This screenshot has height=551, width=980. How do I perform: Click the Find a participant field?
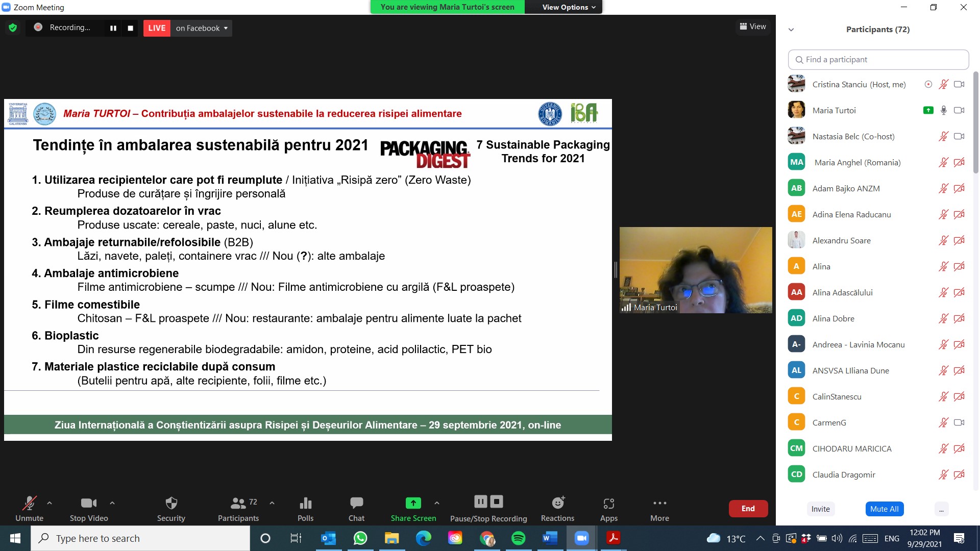point(878,60)
